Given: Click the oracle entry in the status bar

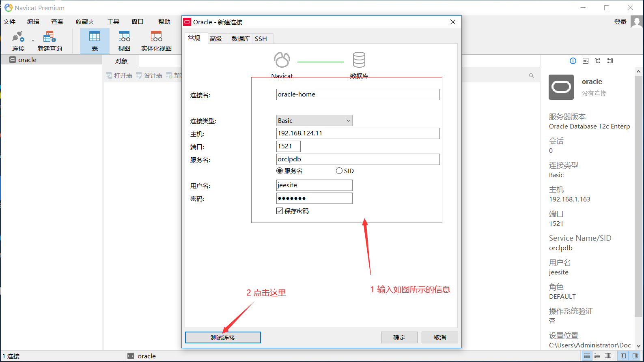Looking at the screenshot, I should click(142, 356).
